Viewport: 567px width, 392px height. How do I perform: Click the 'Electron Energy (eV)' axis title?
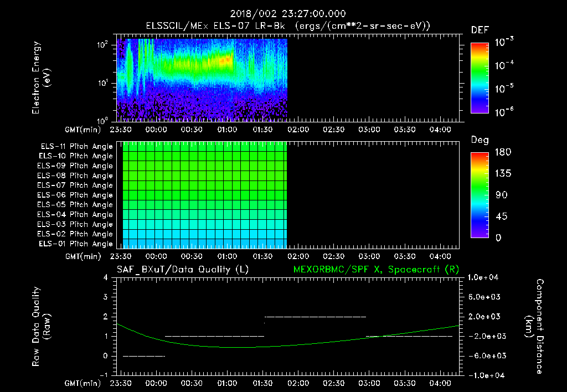[x=41, y=78]
